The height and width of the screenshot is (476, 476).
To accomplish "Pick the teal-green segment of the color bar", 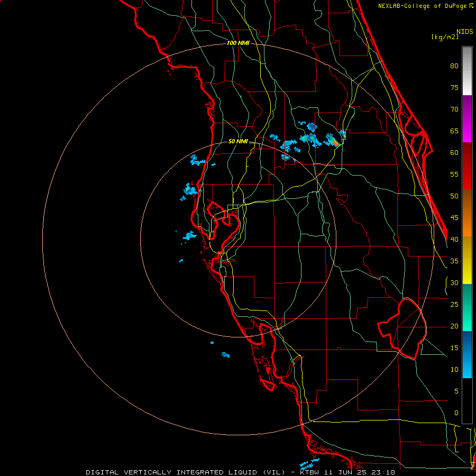I will [467, 307].
